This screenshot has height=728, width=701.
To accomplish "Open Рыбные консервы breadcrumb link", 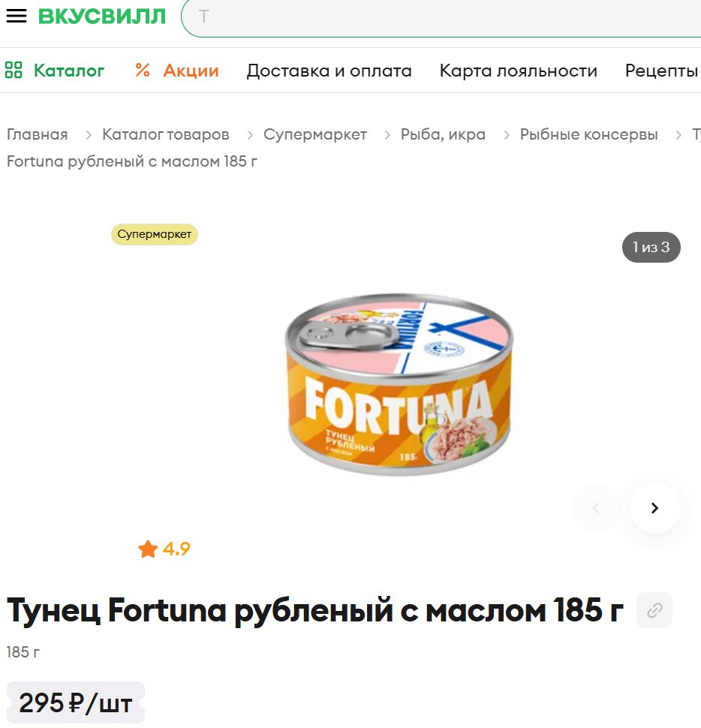I will [x=588, y=134].
